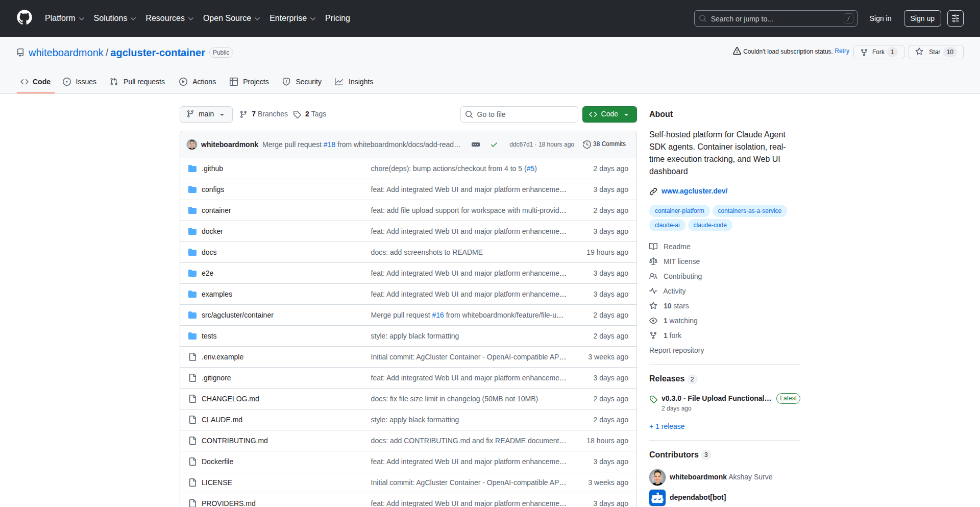
Task: Open the dependabot[bot] contributor avatar
Action: pos(657,497)
